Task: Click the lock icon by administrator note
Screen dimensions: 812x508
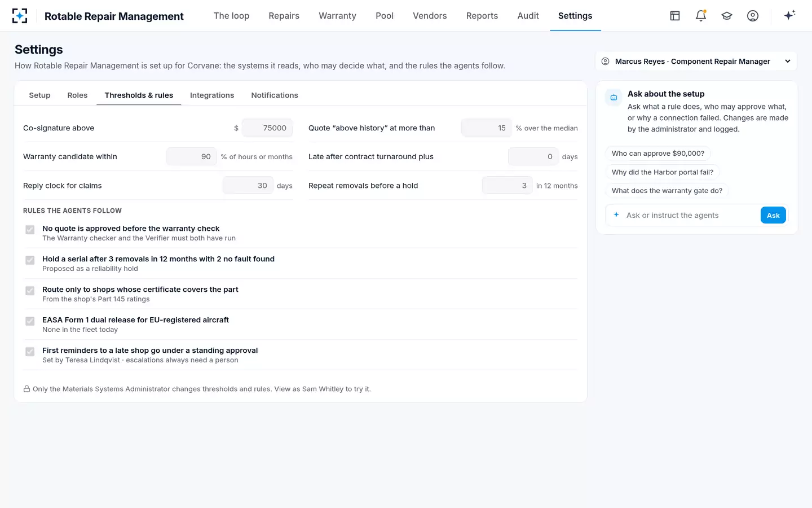Action: [x=27, y=389]
